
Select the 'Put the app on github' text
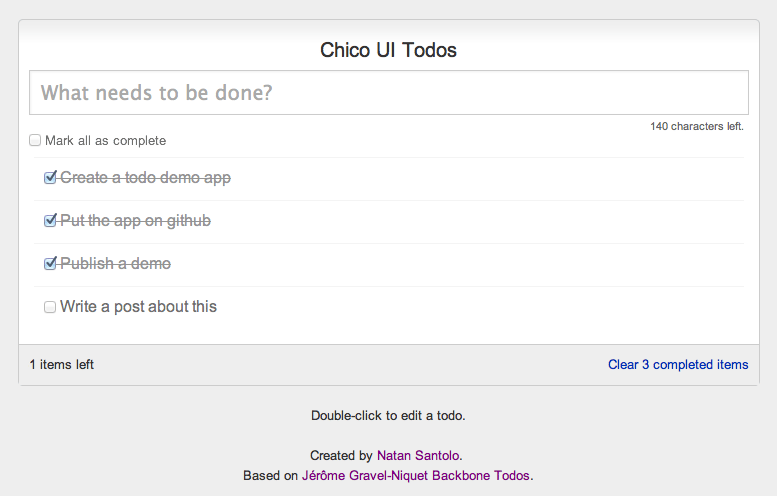(135, 220)
